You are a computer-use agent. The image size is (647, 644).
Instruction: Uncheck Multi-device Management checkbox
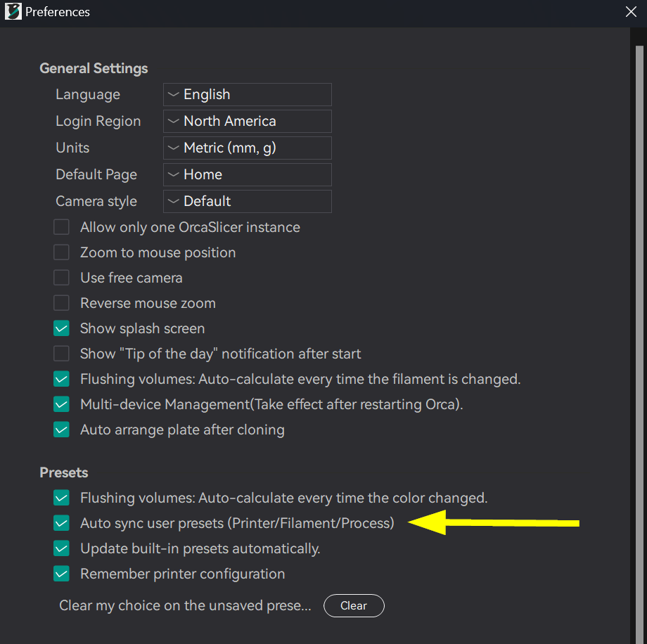(x=61, y=404)
